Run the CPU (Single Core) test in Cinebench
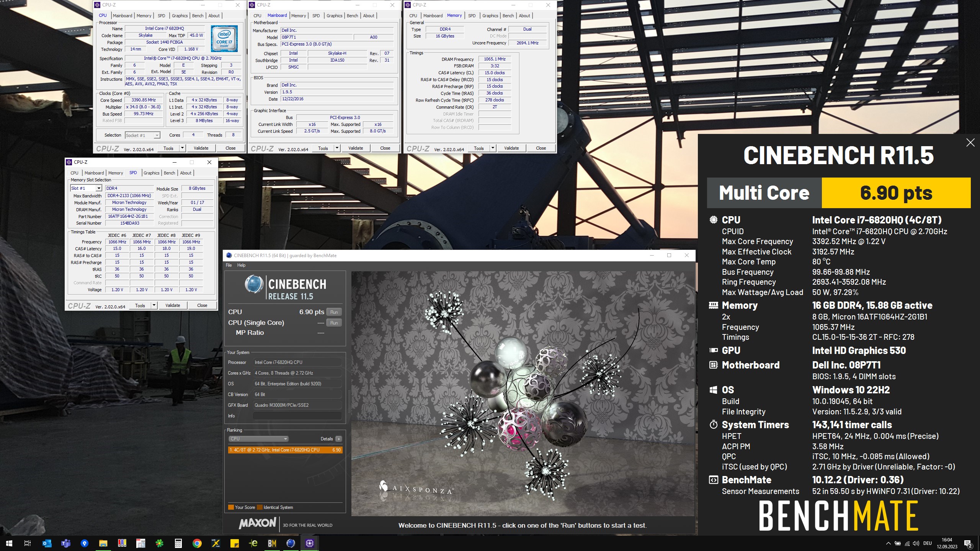 [334, 323]
